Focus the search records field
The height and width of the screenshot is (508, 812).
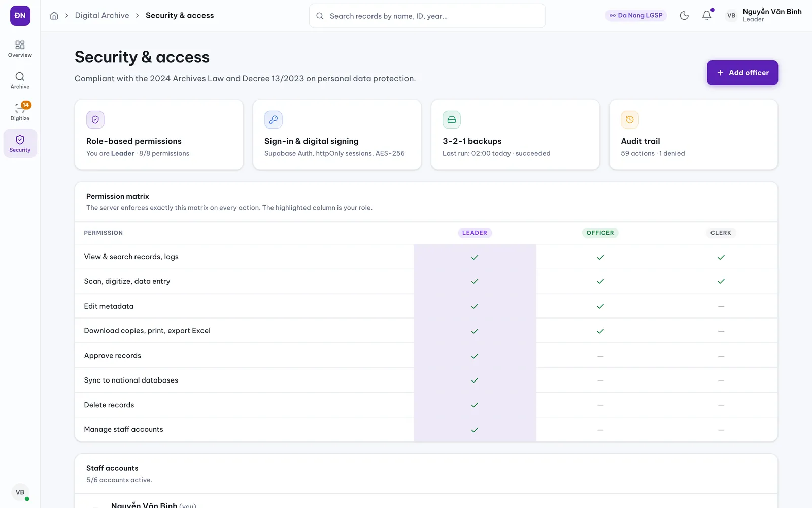point(427,16)
